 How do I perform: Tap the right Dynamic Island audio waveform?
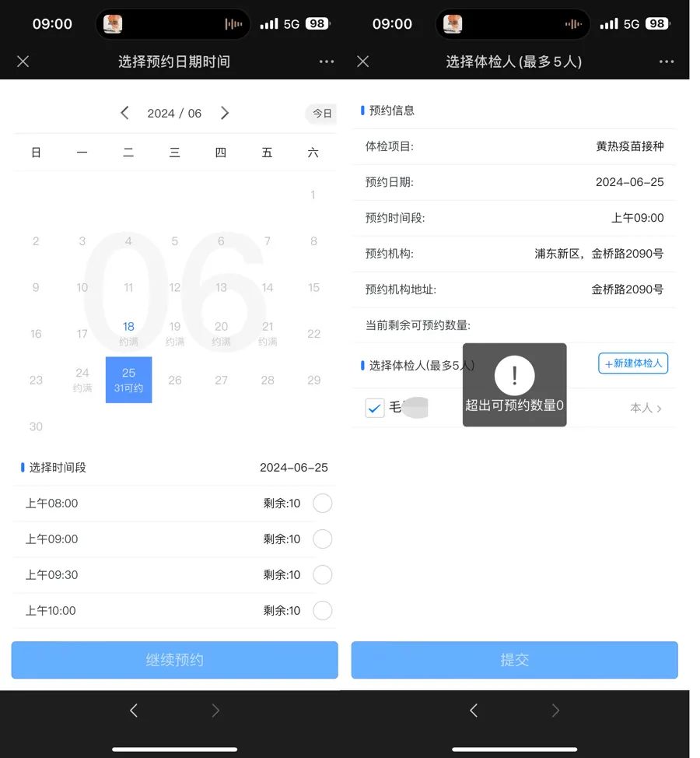(573, 23)
